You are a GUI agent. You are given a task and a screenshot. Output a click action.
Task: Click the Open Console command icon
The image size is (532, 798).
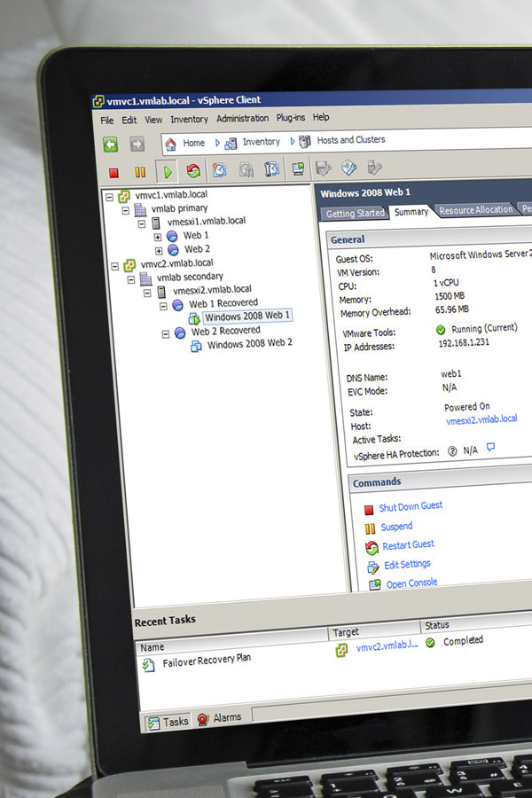[375, 584]
